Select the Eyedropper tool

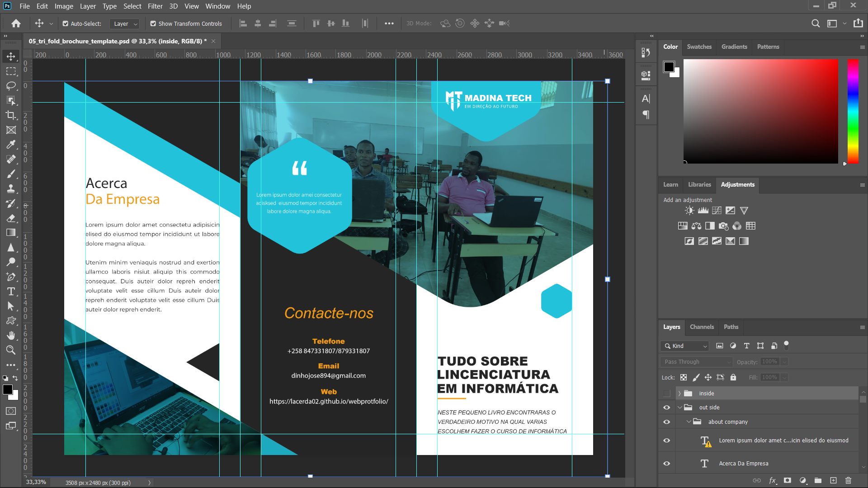(x=11, y=145)
